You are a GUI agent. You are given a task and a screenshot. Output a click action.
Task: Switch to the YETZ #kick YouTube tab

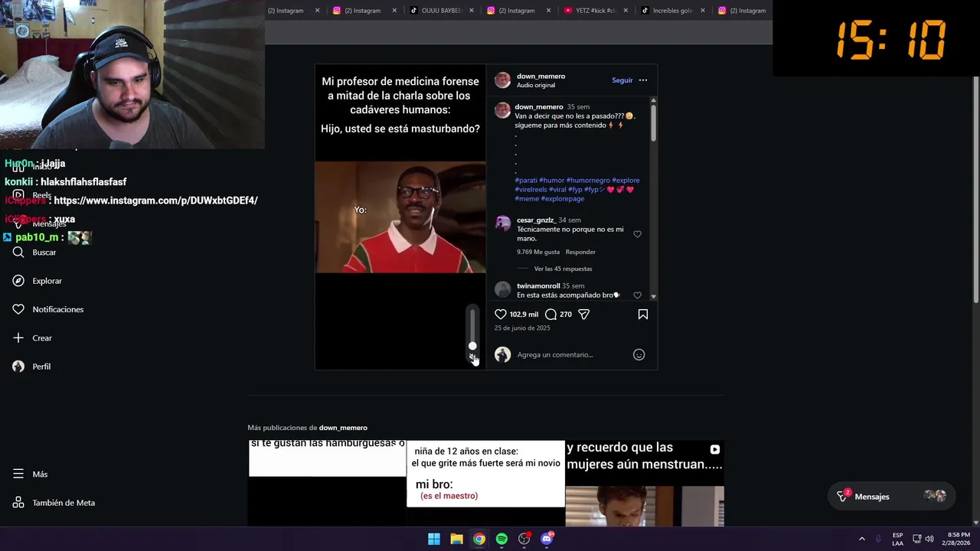590,11
